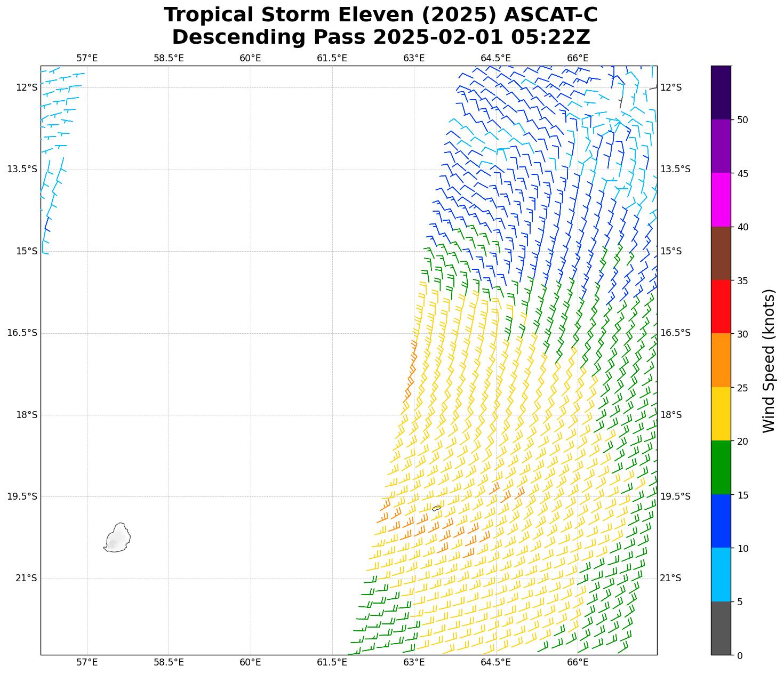Screen dimensions: 784x674
Task: Click the 'Descending Pass 2025-02-01 05:22Z' subtitle
Action: point(380,37)
